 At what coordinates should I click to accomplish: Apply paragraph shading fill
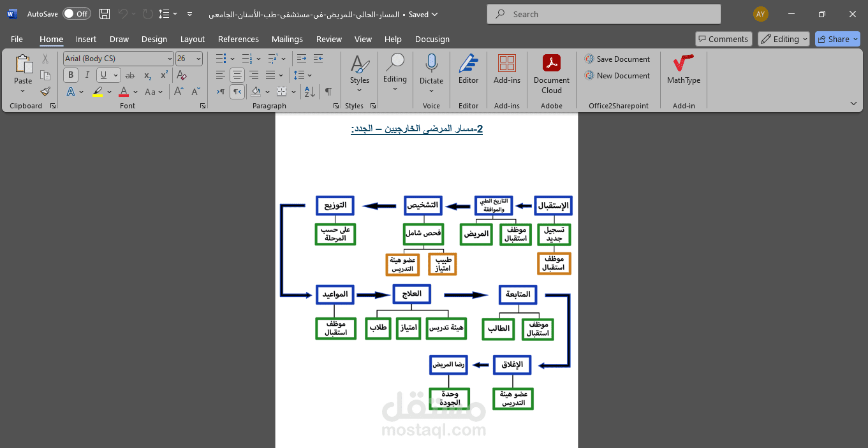(x=256, y=92)
